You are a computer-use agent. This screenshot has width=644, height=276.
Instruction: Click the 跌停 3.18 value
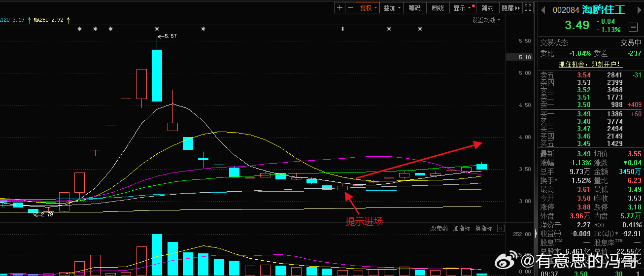[x=635, y=207]
